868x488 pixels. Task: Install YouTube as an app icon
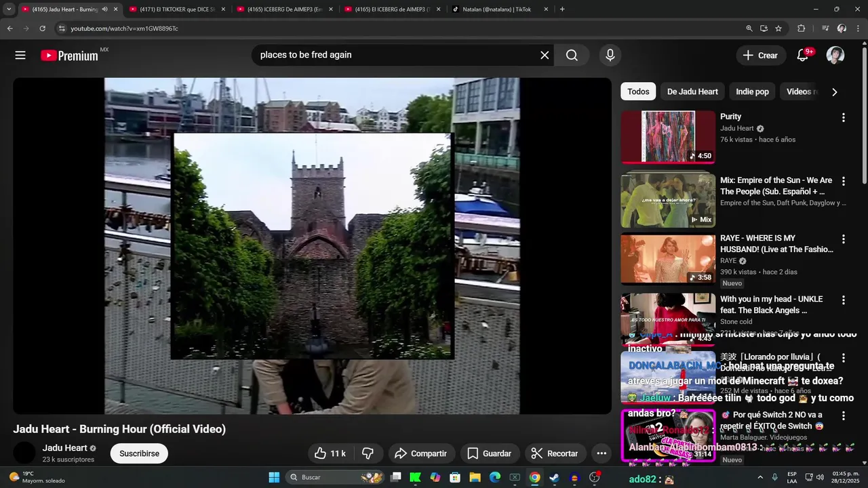tap(764, 28)
